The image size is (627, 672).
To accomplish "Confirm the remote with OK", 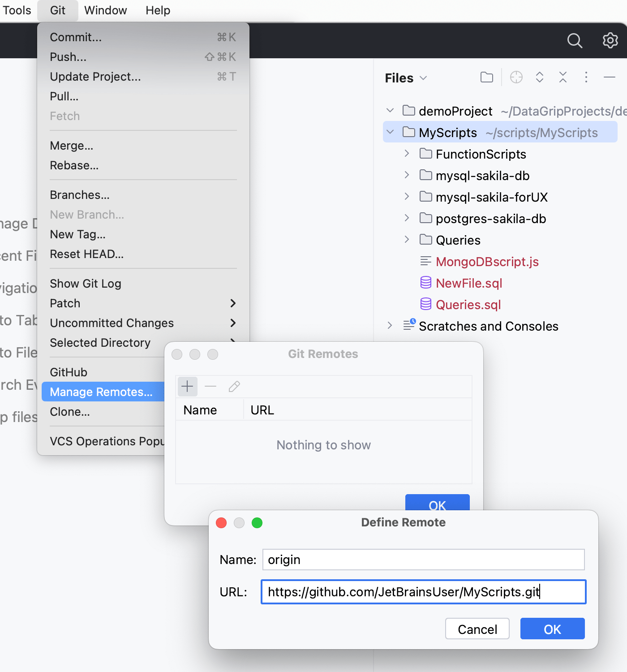I will (552, 629).
